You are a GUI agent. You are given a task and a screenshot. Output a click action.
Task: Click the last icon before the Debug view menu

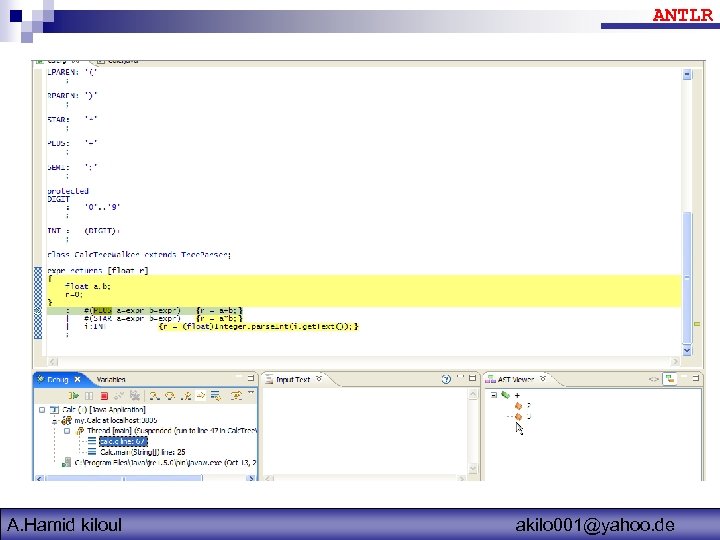(236, 396)
